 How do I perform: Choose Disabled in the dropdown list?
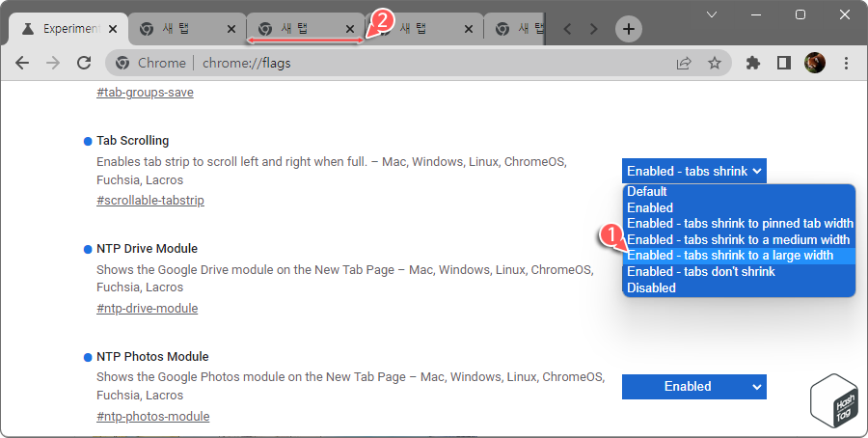tap(739, 287)
